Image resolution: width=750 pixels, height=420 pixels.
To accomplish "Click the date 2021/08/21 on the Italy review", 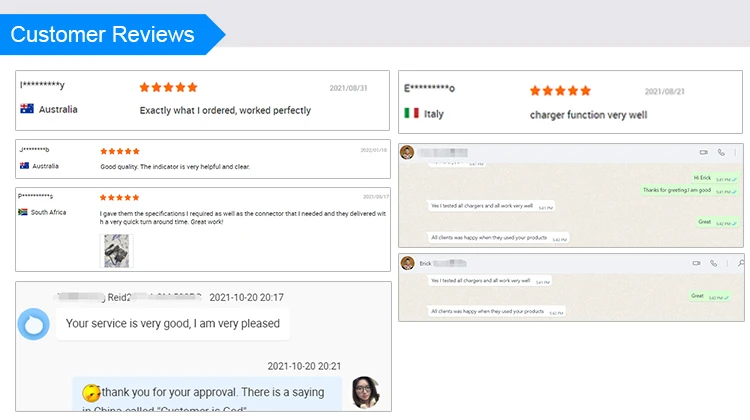I will [x=664, y=91].
